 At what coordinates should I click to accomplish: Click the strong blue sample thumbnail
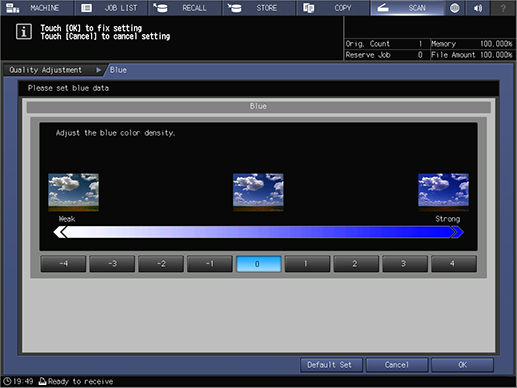(x=443, y=192)
